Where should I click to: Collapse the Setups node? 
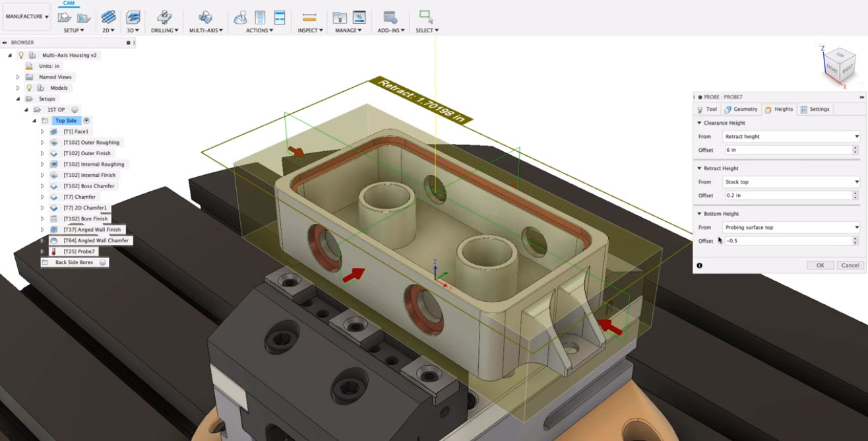18,99
